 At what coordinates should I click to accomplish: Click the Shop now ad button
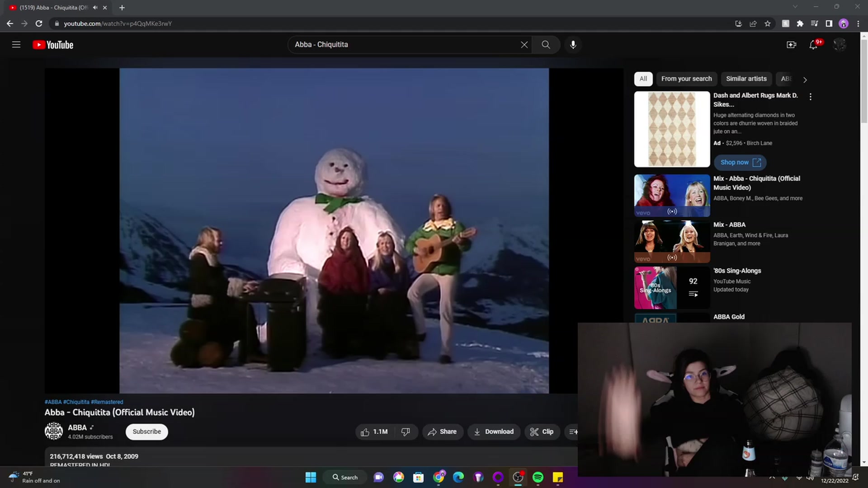coord(740,162)
